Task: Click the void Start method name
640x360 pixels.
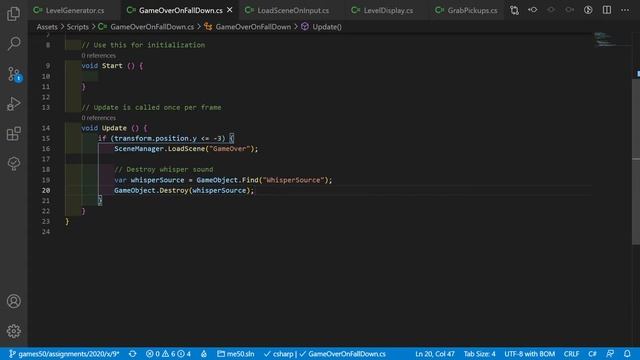Action: tap(112, 66)
